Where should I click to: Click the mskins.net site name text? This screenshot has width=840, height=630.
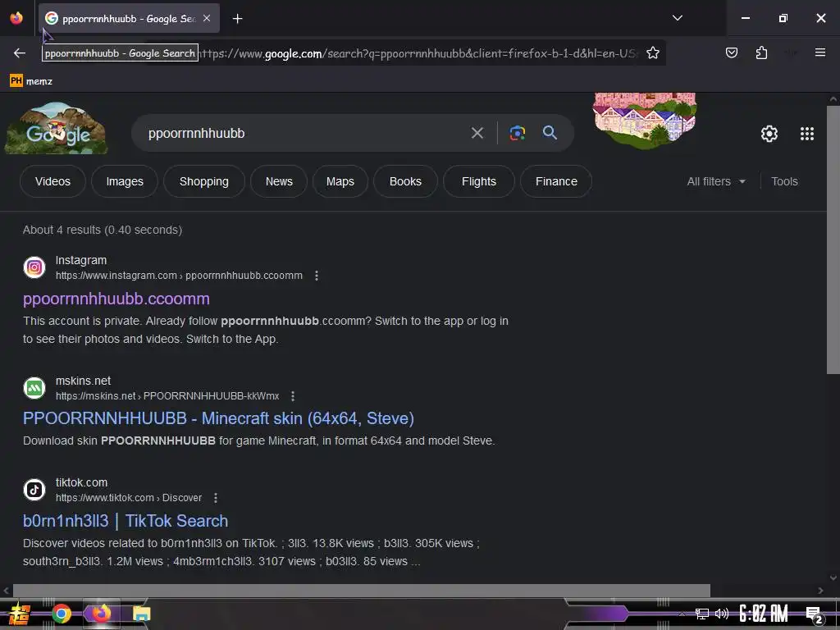point(83,381)
